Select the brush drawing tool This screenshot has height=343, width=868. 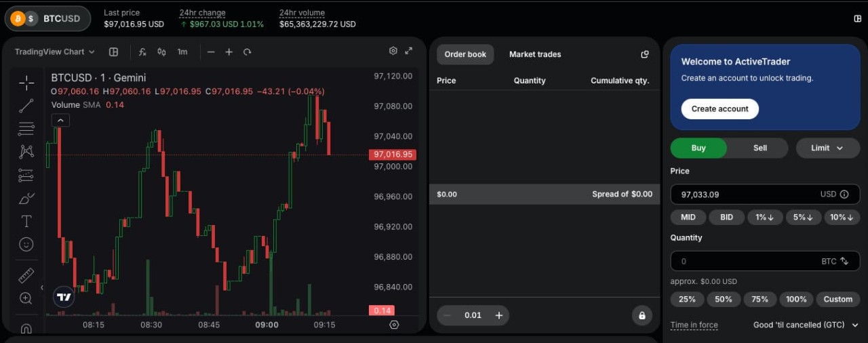[26, 199]
